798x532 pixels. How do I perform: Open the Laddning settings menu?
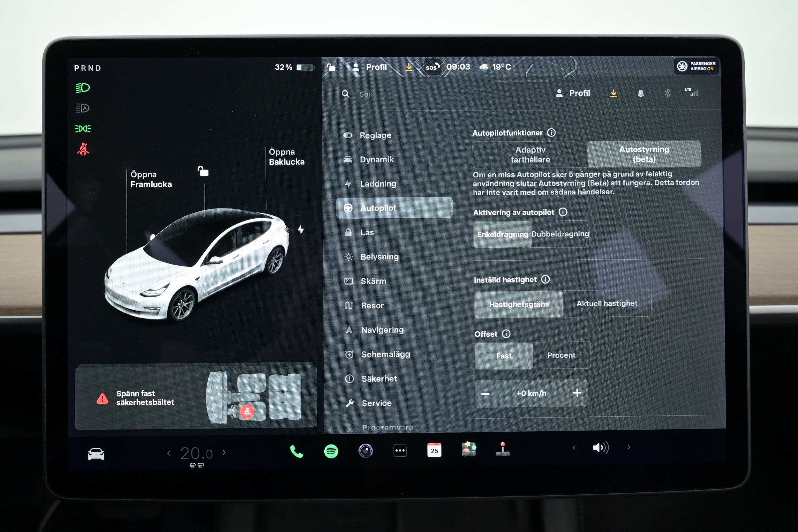coord(378,184)
